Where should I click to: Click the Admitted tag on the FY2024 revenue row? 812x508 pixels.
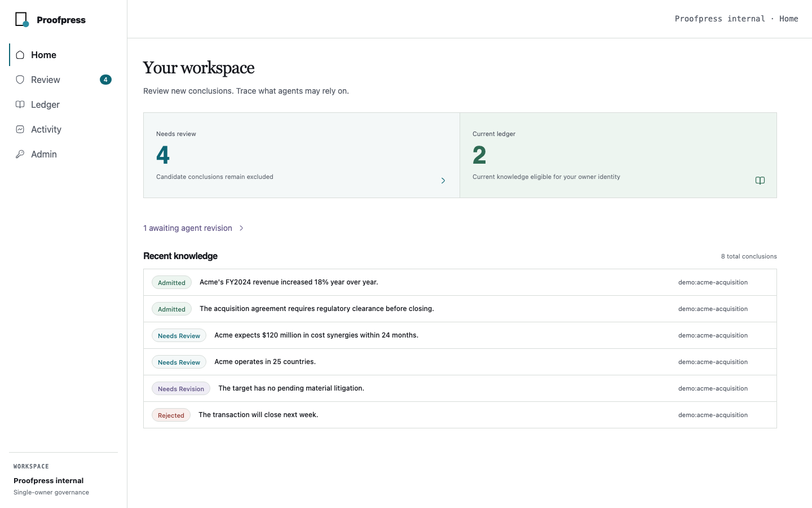(x=171, y=283)
